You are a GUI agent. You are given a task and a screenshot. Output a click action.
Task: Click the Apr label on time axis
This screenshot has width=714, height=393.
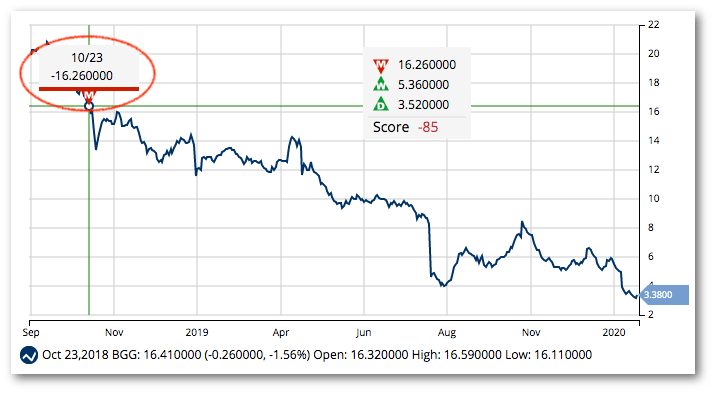coord(280,333)
